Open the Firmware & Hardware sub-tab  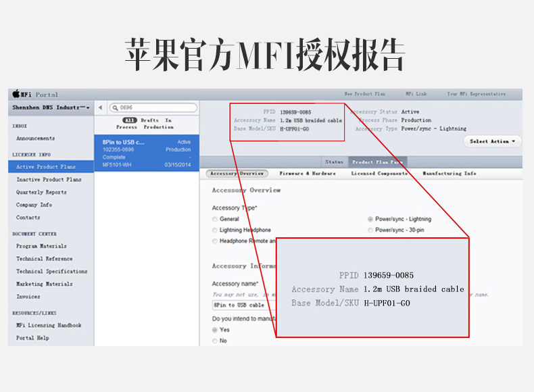point(307,173)
